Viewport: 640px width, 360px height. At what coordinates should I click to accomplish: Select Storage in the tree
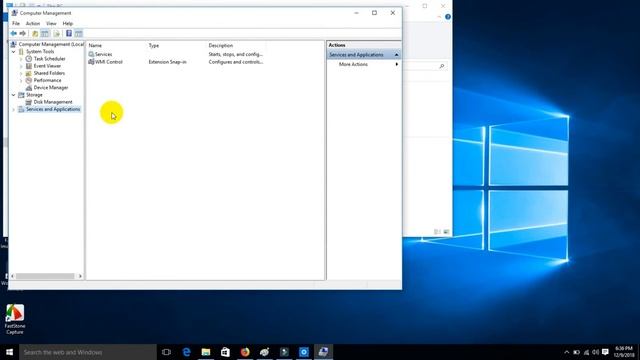(34, 95)
